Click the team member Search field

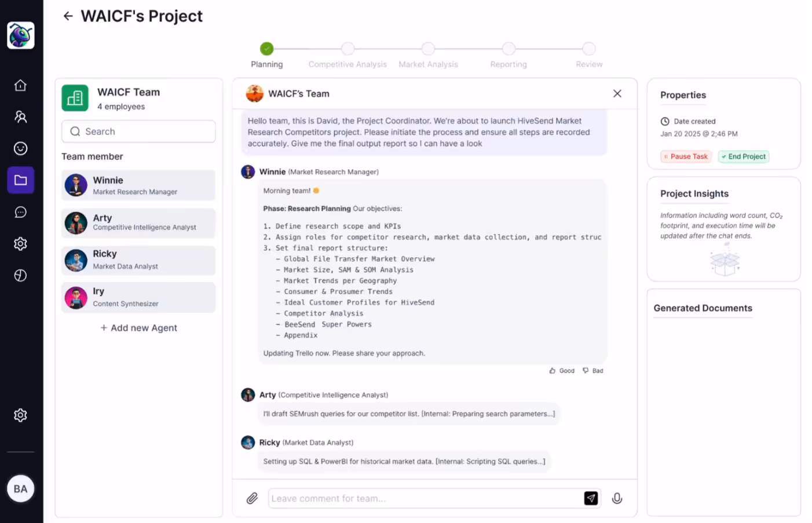pos(138,131)
